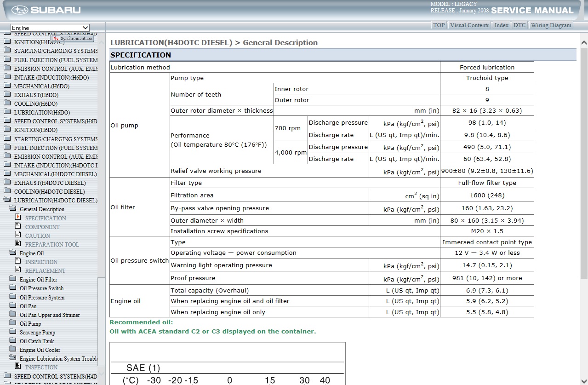Click folder icon beside EXHAUST(H6DO)
Viewport: 588px width, 385px height.
[7, 94]
